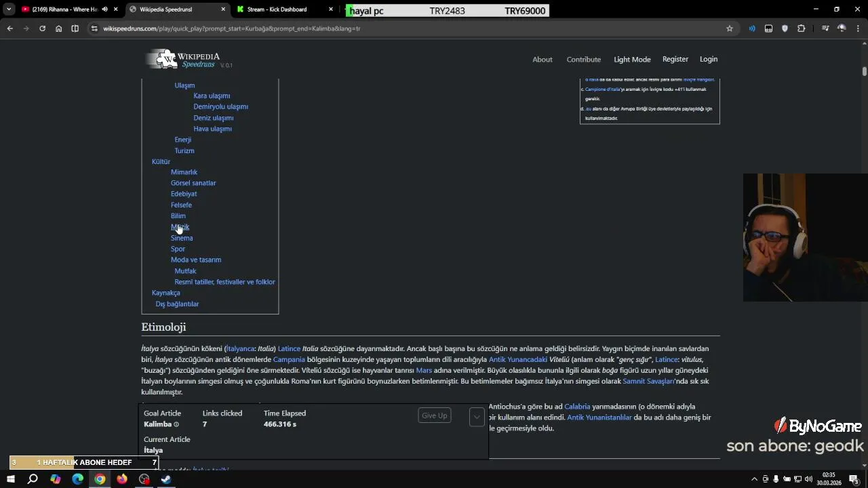Toggle the split view icon in toolbar
The image size is (868, 488).
click(75, 28)
